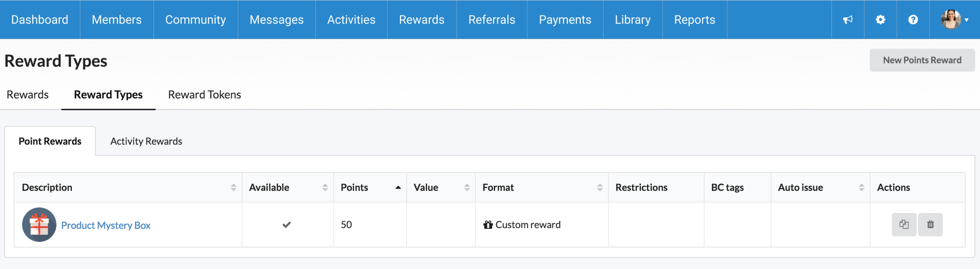Image resolution: width=980 pixels, height=269 pixels.
Task: Click the help question mark icon
Action: pos(913,20)
